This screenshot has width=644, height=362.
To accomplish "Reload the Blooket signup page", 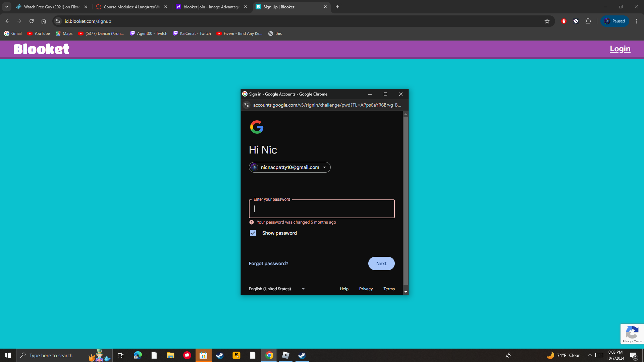I will [32, 21].
